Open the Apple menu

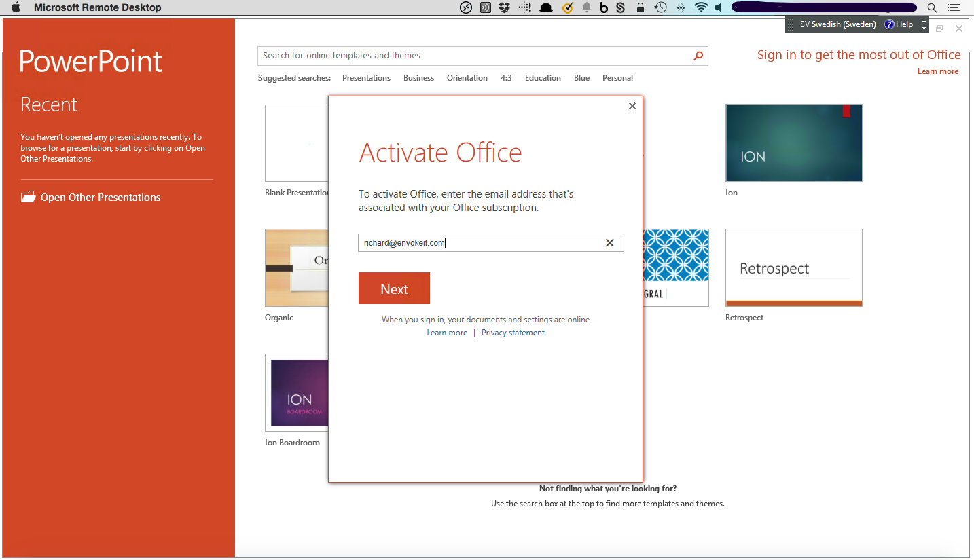[x=16, y=7]
